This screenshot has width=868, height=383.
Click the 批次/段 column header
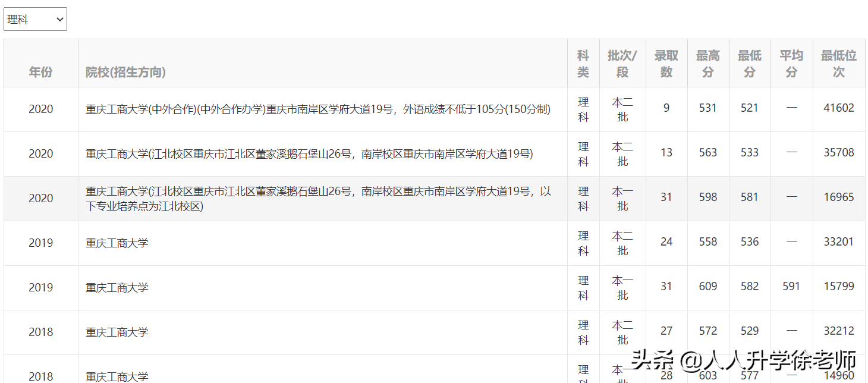point(622,64)
